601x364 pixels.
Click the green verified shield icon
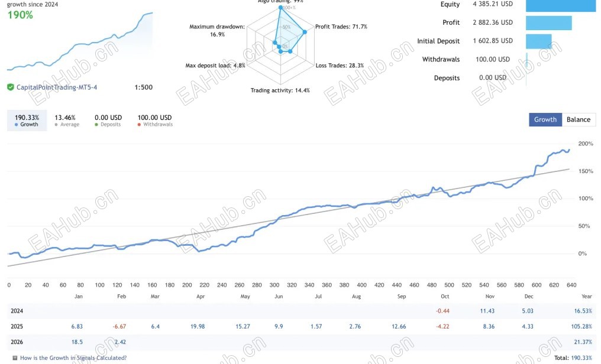[11, 87]
